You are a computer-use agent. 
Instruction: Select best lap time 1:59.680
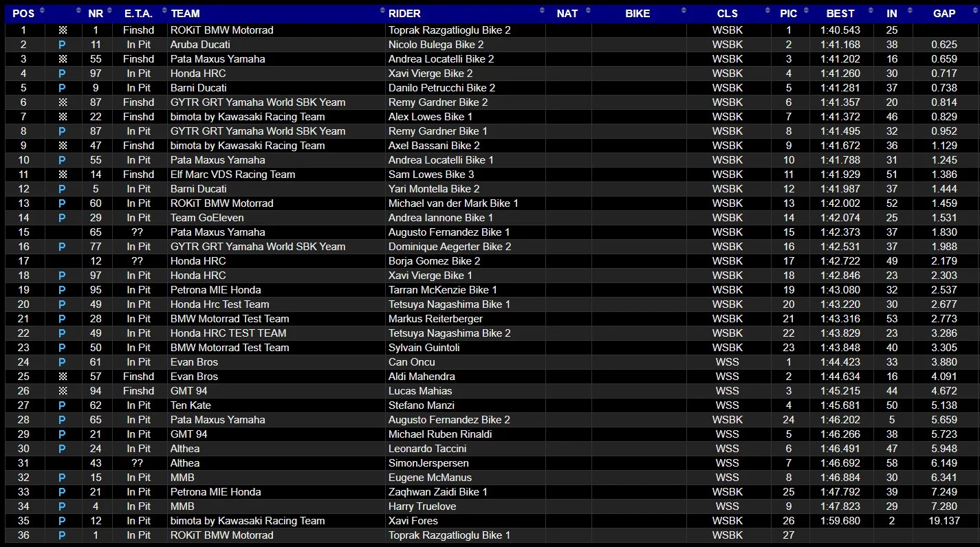pos(840,521)
